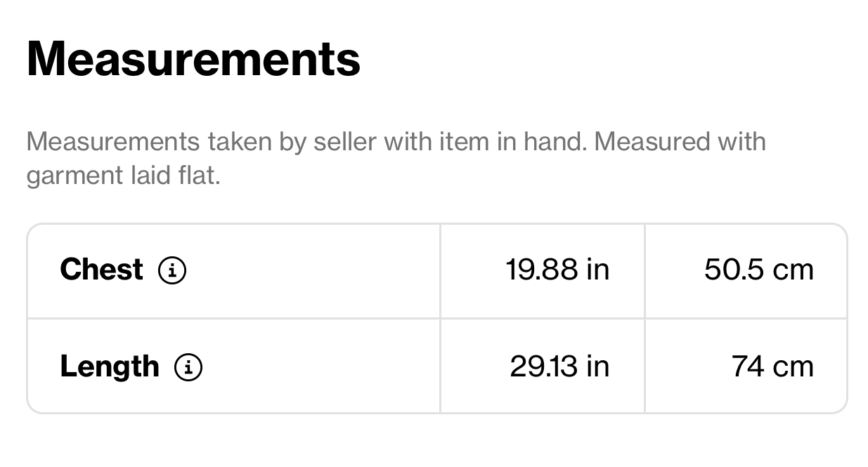
Task: Click the "garment laid flat." text
Action: (124, 176)
